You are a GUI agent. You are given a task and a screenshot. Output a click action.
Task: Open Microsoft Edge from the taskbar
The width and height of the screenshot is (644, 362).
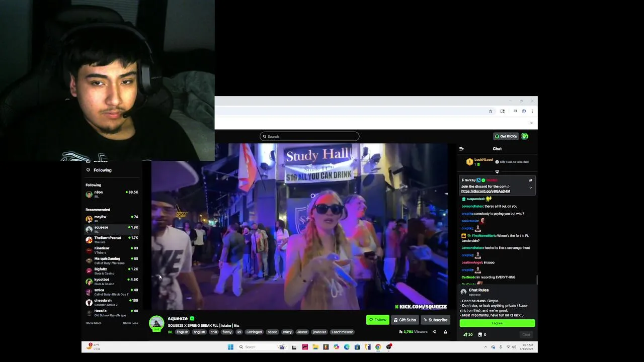(x=347, y=347)
